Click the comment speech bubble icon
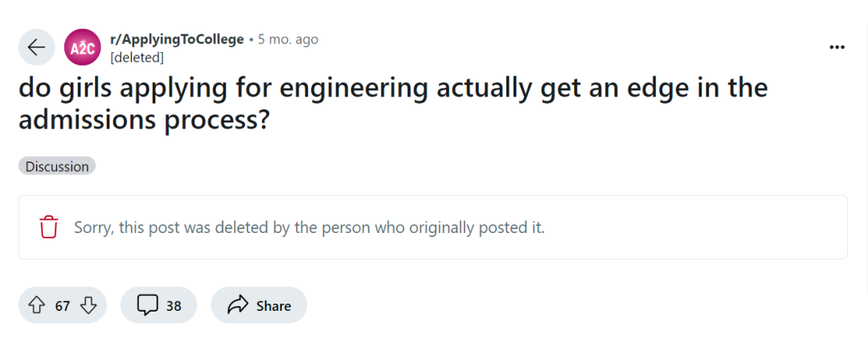The height and width of the screenshot is (339, 868). point(147,305)
